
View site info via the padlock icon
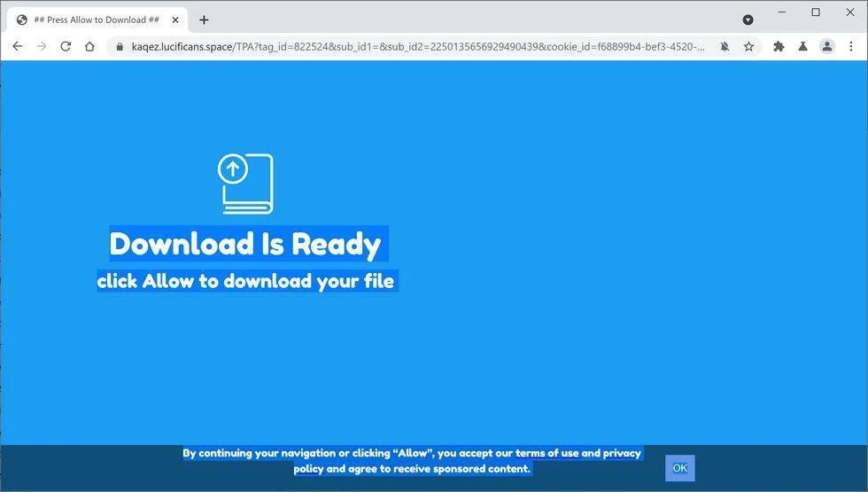pos(120,46)
